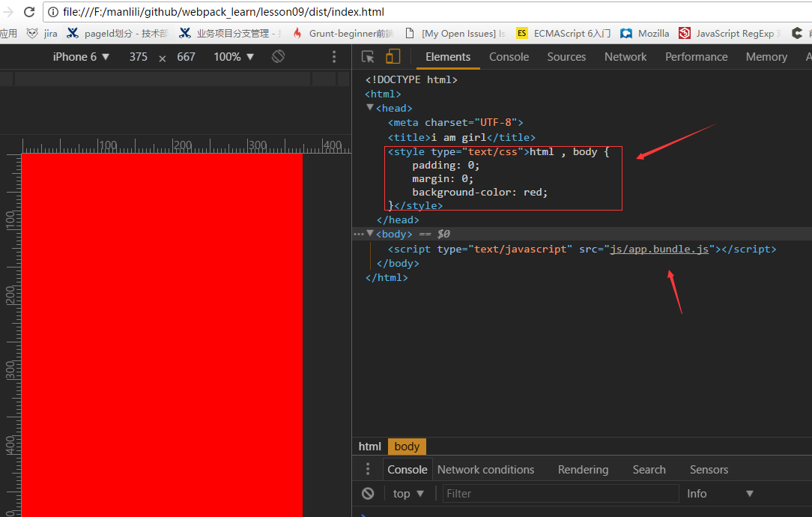Click the 'background-color: red;' text
The height and width of the screenshot is (517, 812).
pos(480,193)
